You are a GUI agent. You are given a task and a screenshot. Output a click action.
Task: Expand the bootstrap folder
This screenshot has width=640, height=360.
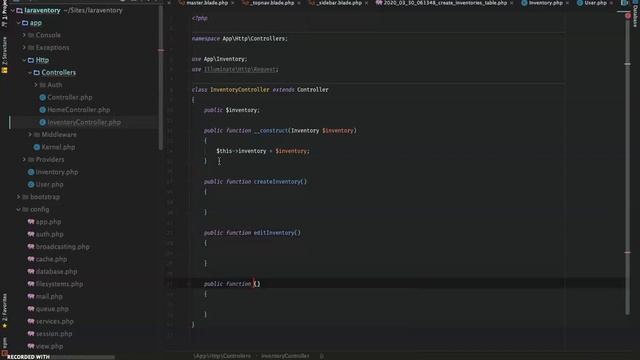(x=18, y=197)
